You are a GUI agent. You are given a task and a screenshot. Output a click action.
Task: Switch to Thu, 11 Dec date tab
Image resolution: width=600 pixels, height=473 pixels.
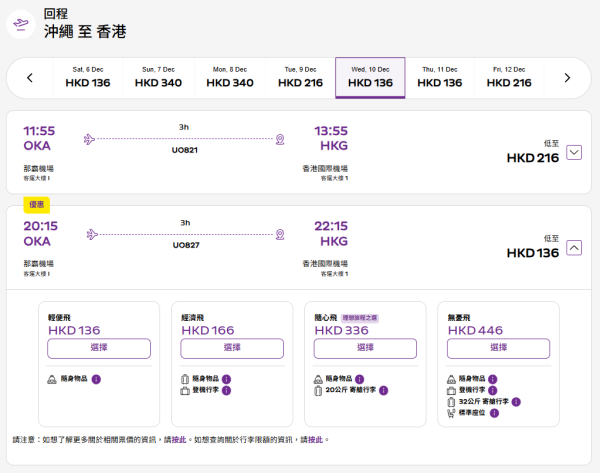(x=439, y=78)
